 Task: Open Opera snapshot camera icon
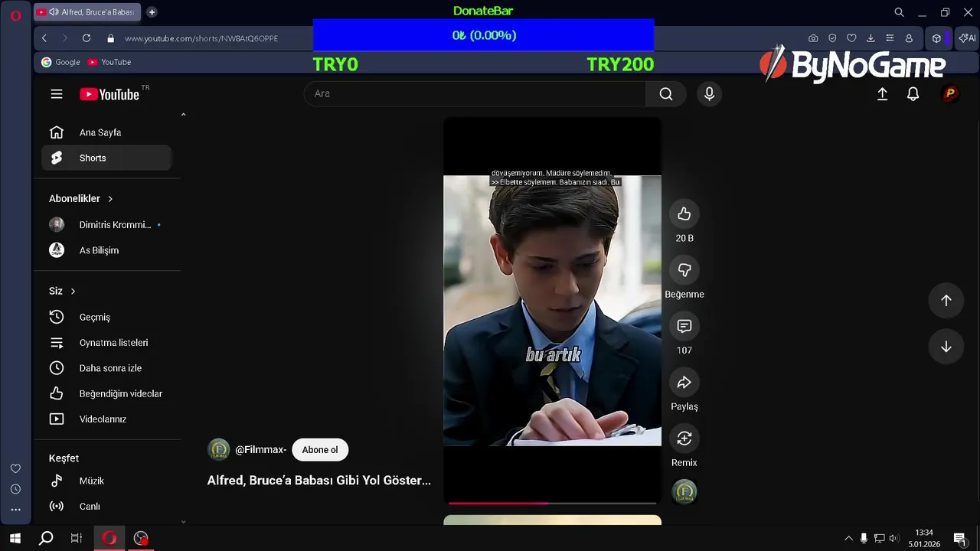coord(813,38)
